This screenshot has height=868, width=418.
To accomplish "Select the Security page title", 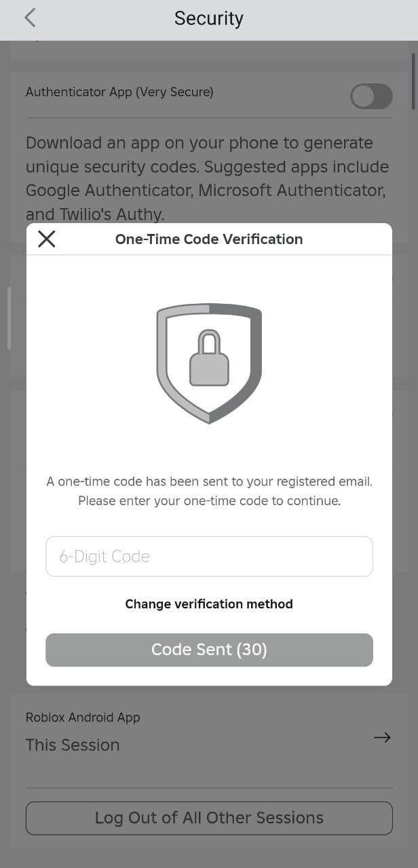I will tap(208, 18).
